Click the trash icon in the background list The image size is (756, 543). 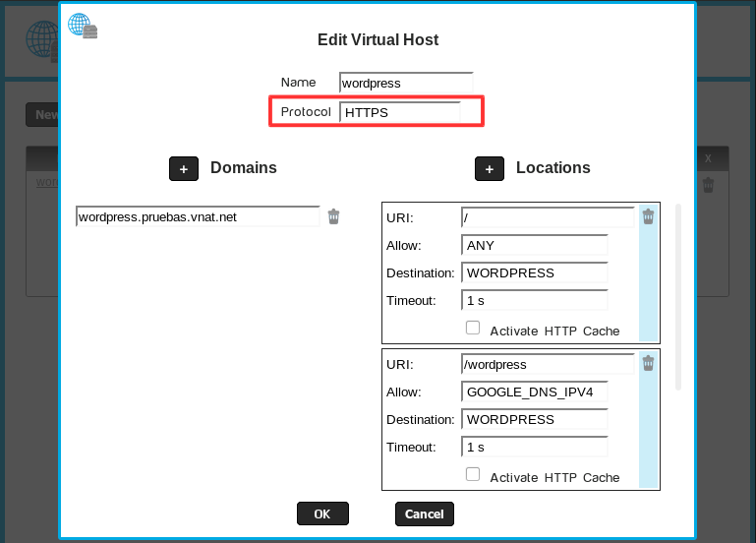708,185
